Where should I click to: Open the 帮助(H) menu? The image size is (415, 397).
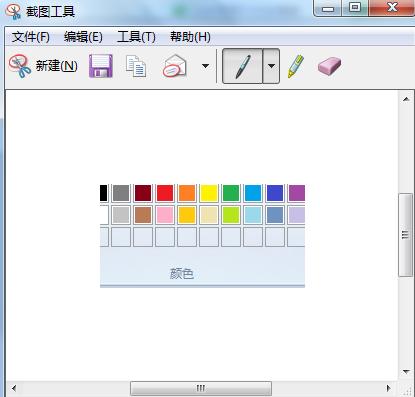pos(190,37)
